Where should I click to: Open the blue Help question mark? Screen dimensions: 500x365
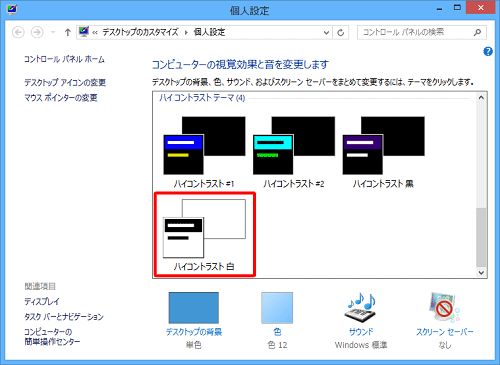coord(488,51)
